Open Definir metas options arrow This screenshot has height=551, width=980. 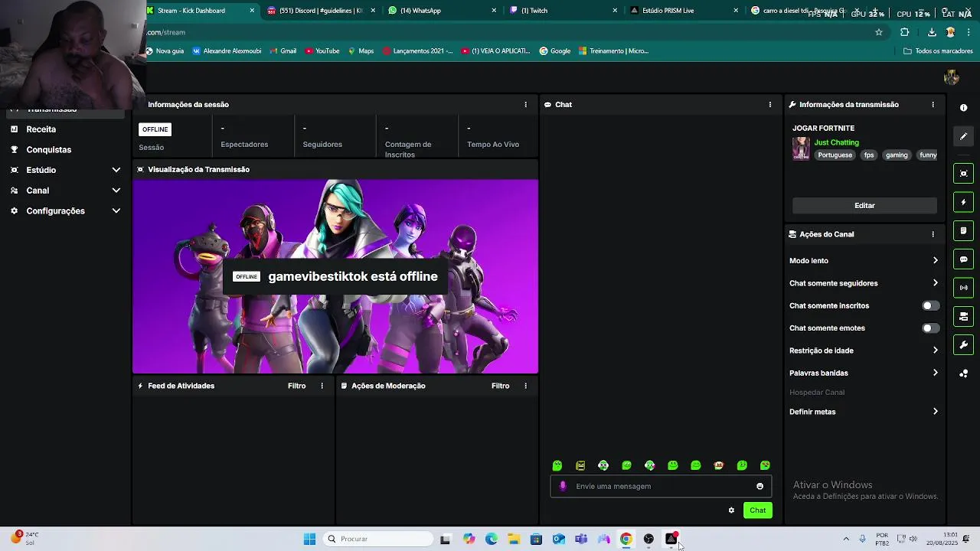935,412
